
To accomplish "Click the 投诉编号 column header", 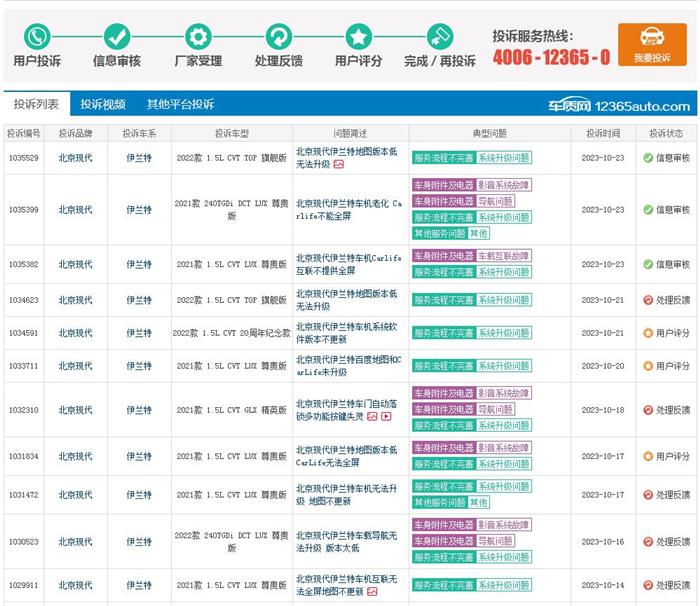I will (x=24, y=133).
